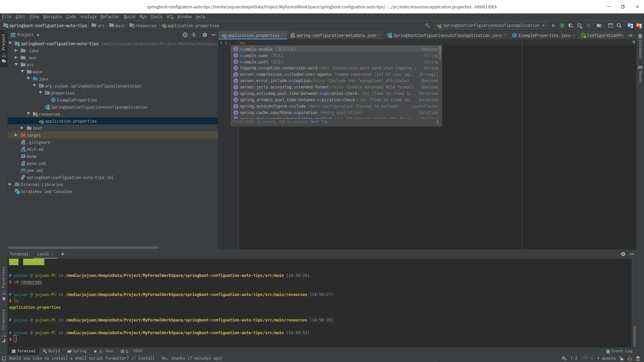Viewport: 644px width, 362px height.
Task: Click the Project panel horizontal scrollbar
Action: pos(83,248)
